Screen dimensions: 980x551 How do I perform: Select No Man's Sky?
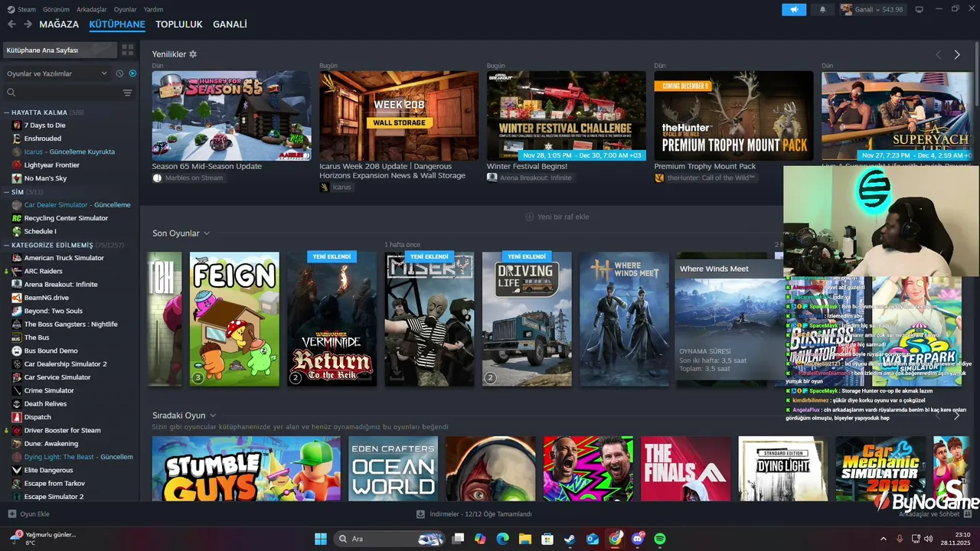tap(45, 178)
